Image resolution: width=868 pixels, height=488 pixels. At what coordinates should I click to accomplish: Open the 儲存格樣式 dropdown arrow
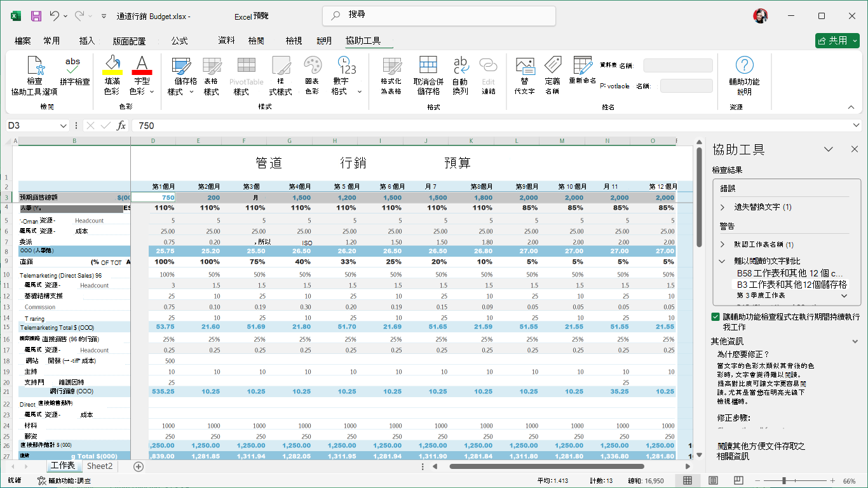tap(191, 91)
